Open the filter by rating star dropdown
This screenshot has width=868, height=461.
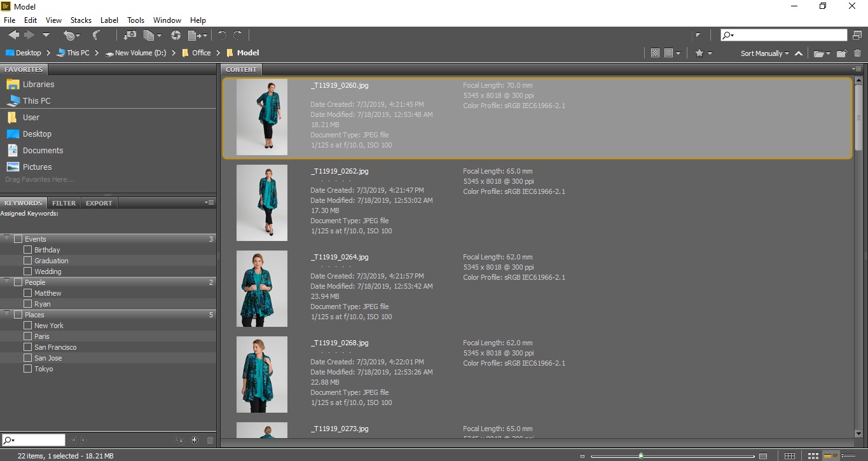[703, 53]
